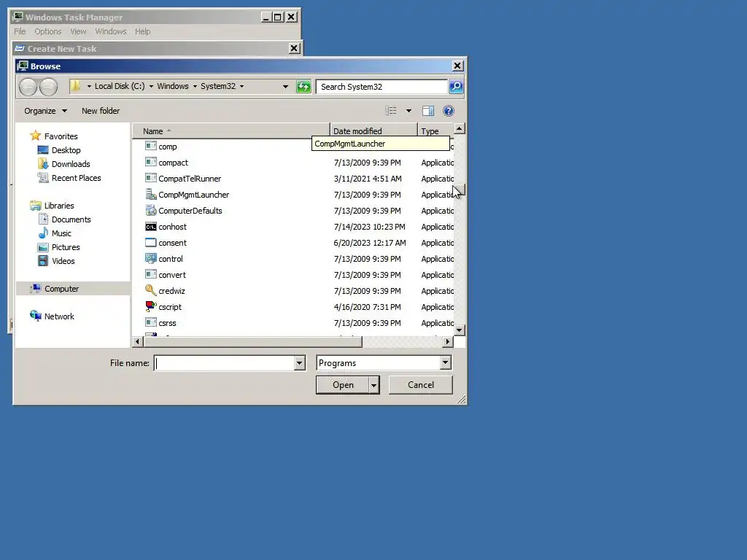This screenshot has height=560, width=747.
Task: Click the New folder button
Action: 101,111
